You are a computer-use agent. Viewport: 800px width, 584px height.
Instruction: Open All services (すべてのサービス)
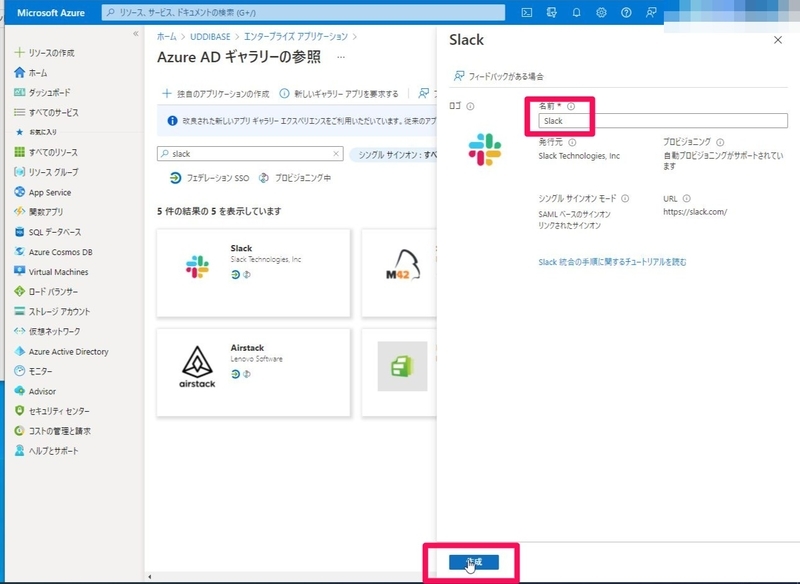coord(46,112)
